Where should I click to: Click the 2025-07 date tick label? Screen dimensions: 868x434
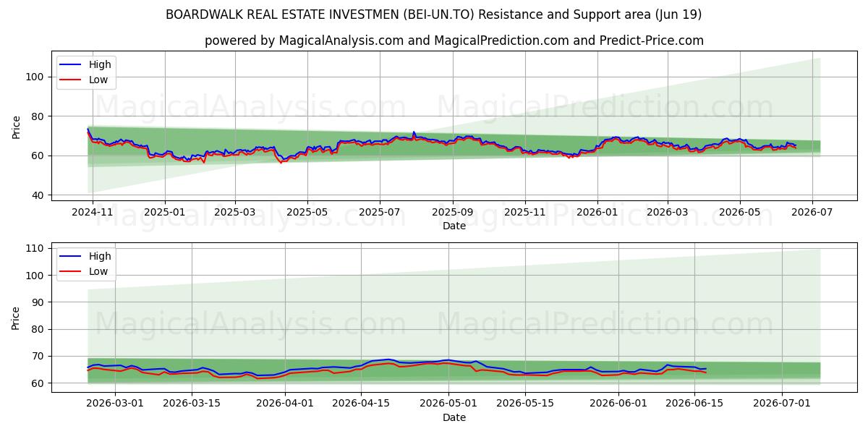[x=380, y=212]
